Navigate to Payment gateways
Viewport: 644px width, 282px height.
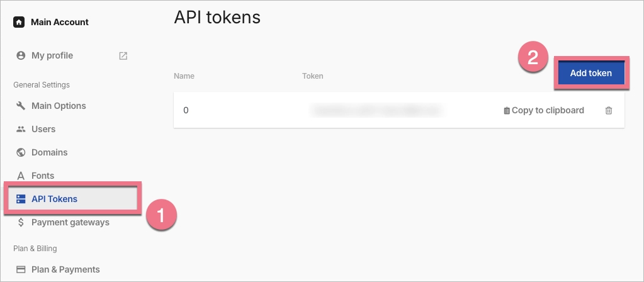(71, 222)
